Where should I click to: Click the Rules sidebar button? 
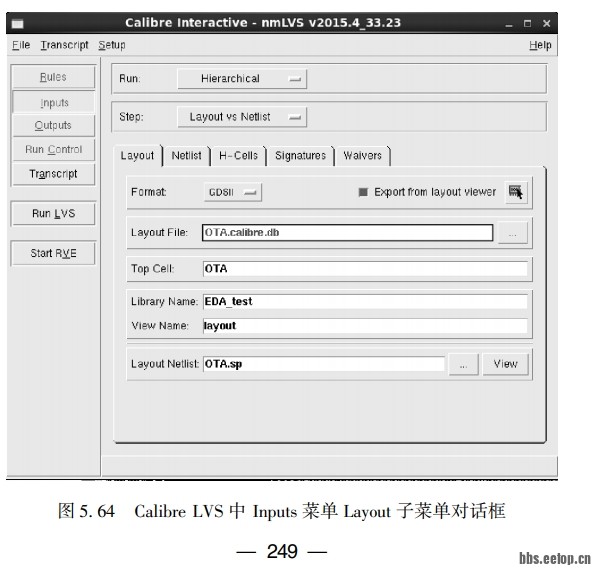(53, 77)
